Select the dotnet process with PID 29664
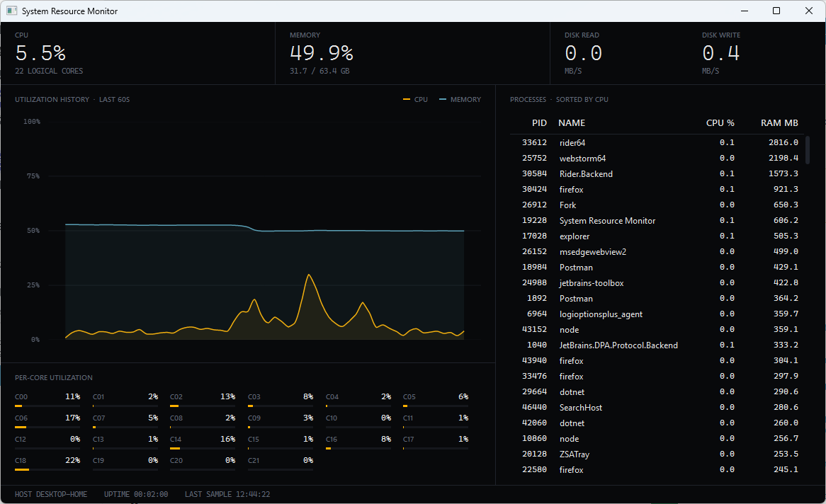 pyautogui.click(x=658, y=392)
